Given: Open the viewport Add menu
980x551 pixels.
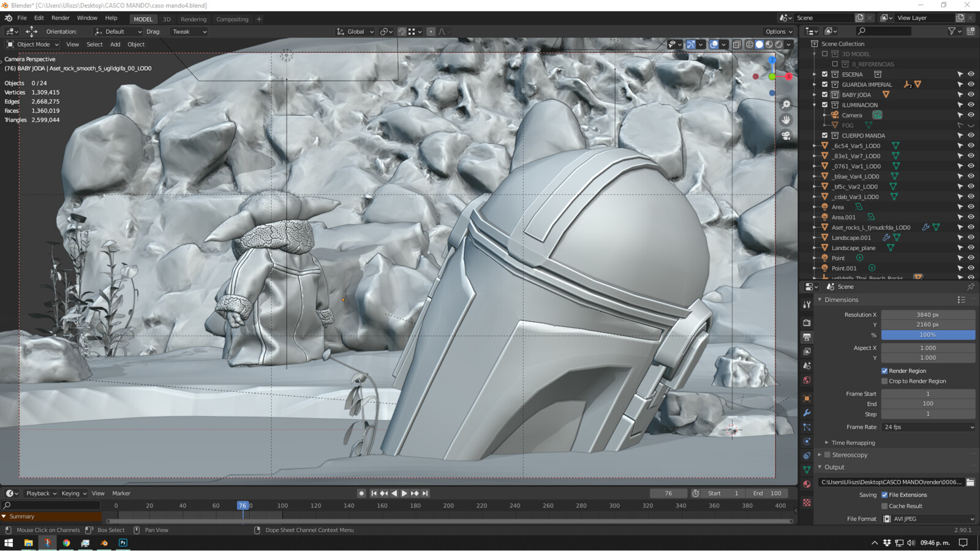Looking at the screenshot, I should (x=115, y=45).
